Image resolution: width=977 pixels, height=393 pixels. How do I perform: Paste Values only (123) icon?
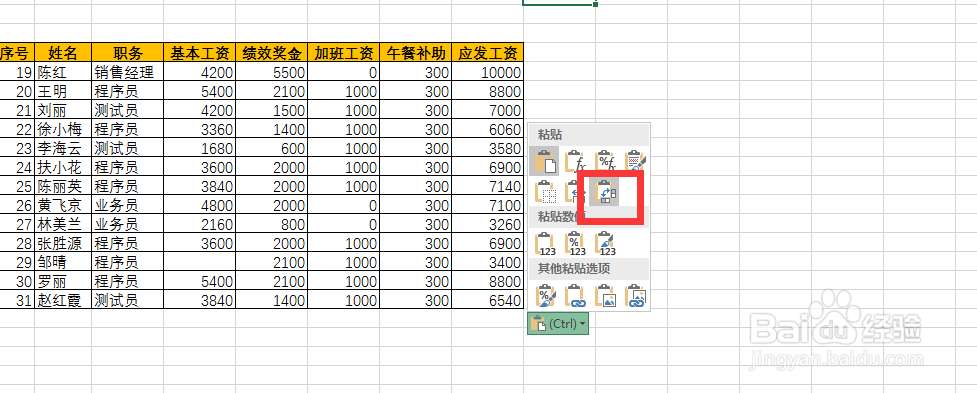(545, 244)
